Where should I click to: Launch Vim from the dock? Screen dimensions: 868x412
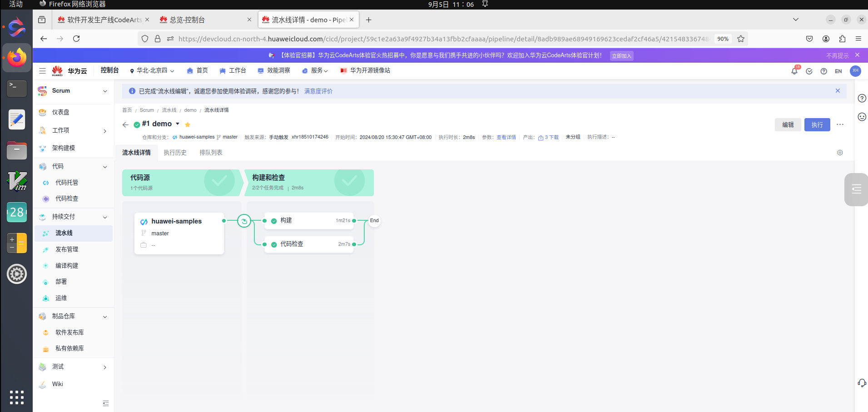(x=17, y=181)
